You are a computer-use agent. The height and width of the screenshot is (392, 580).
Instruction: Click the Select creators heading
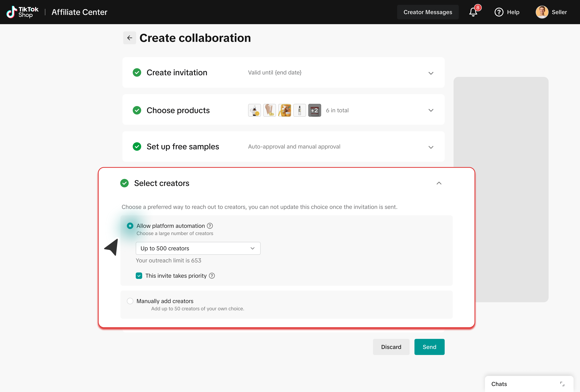(162, 184)
